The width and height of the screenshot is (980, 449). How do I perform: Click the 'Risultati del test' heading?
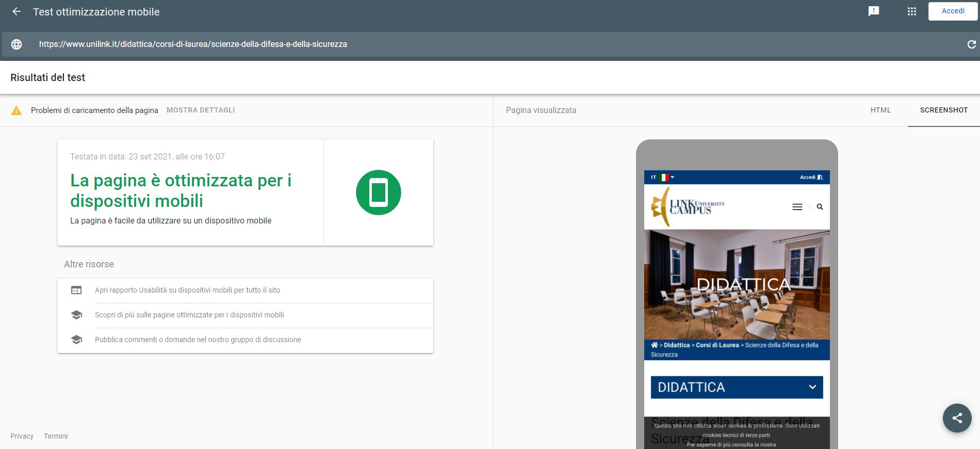coord(47,77)
